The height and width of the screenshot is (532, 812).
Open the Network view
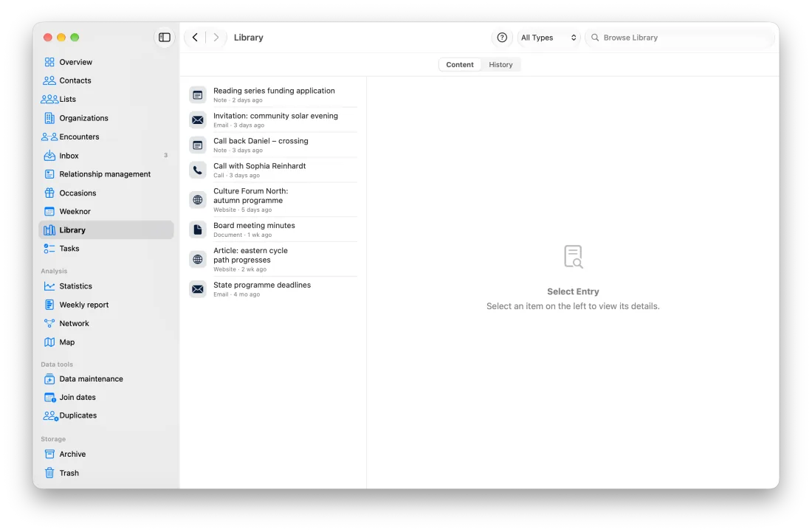106,323
